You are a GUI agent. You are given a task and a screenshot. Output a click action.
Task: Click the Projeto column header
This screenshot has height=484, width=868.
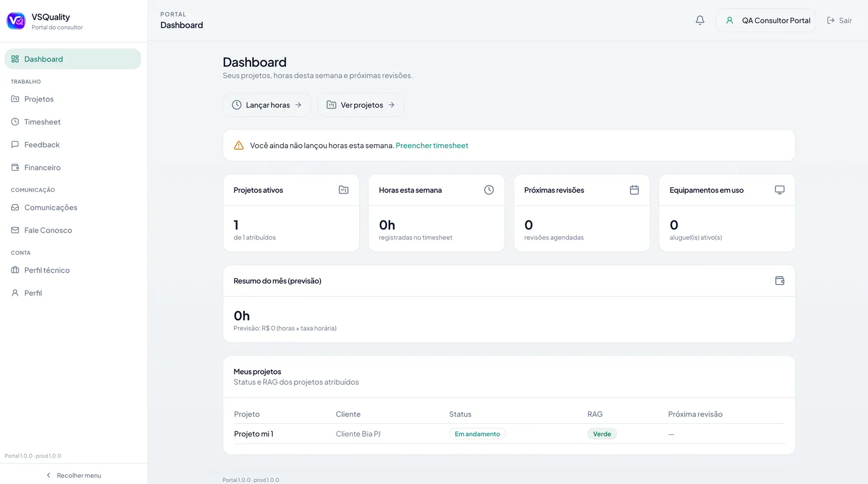[247, 414]
